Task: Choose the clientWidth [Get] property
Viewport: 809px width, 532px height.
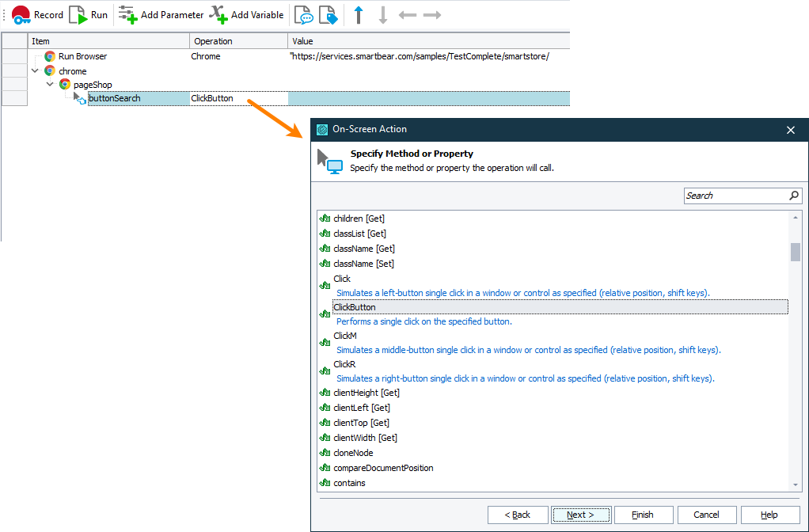Action: [x=365, y=437]
